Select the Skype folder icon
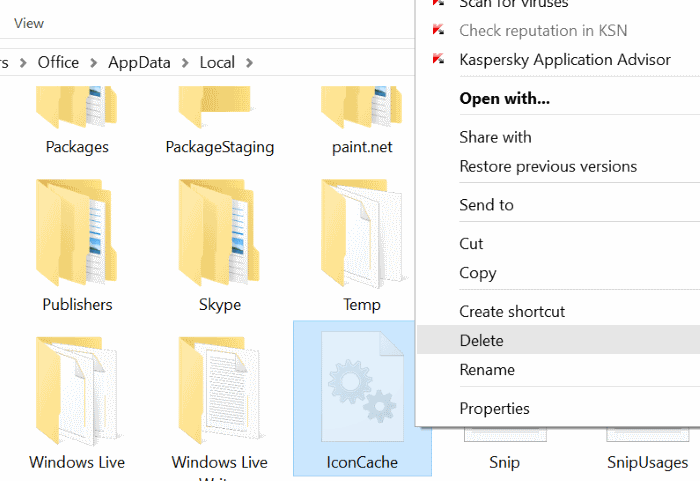The height and width of the screenshot is (481, 700). pos(219,232)
